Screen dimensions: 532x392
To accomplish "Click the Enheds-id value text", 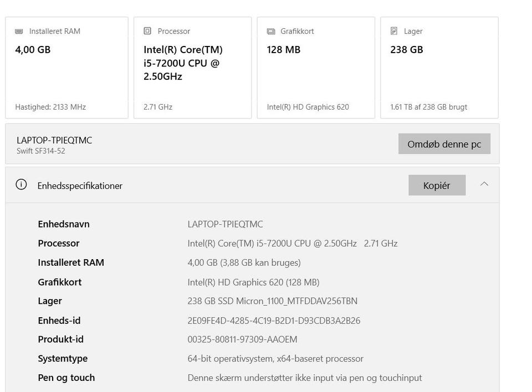I will 274,321.
